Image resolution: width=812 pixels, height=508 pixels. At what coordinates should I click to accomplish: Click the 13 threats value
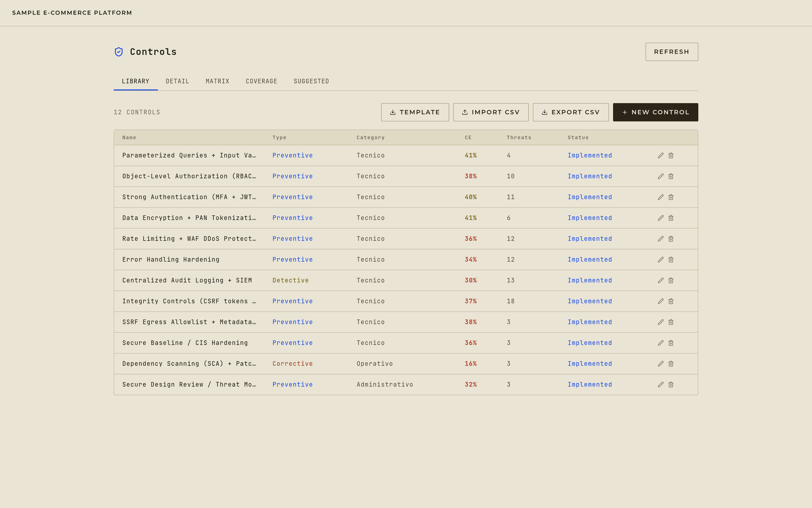(510, 280)
